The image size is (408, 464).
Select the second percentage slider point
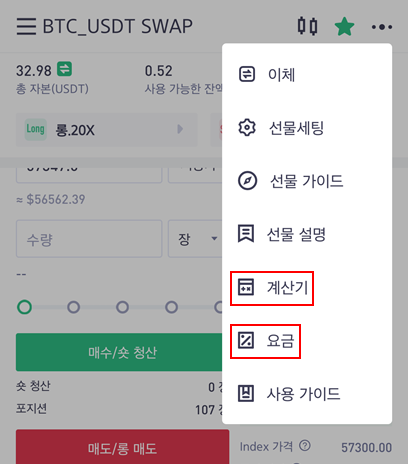73,307
